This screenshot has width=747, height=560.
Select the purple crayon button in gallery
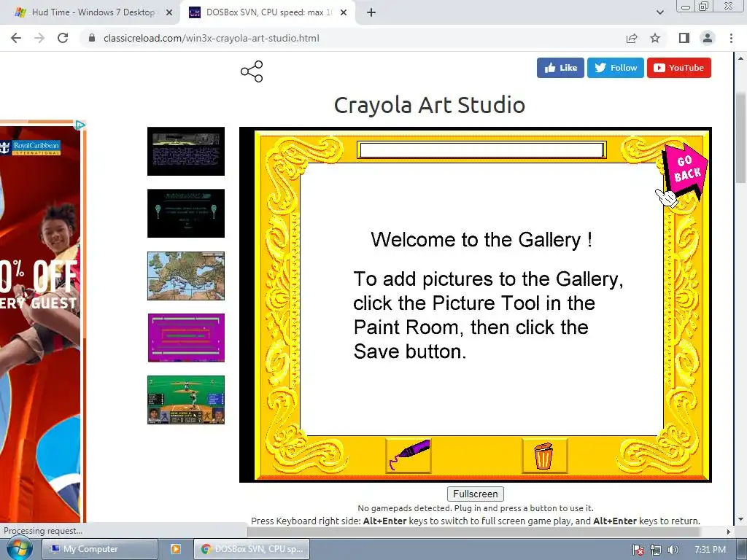coord(409,456)
